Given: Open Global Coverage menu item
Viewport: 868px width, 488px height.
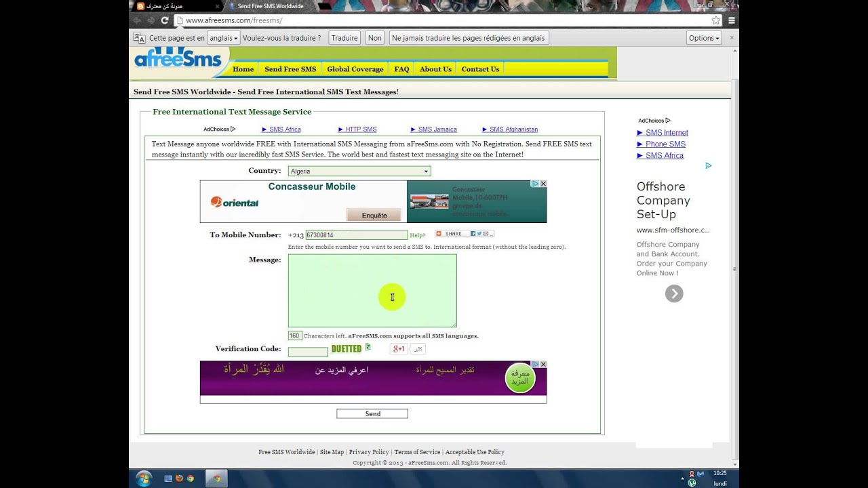Looking at the screenshot, I should click(x=355, y=69).
